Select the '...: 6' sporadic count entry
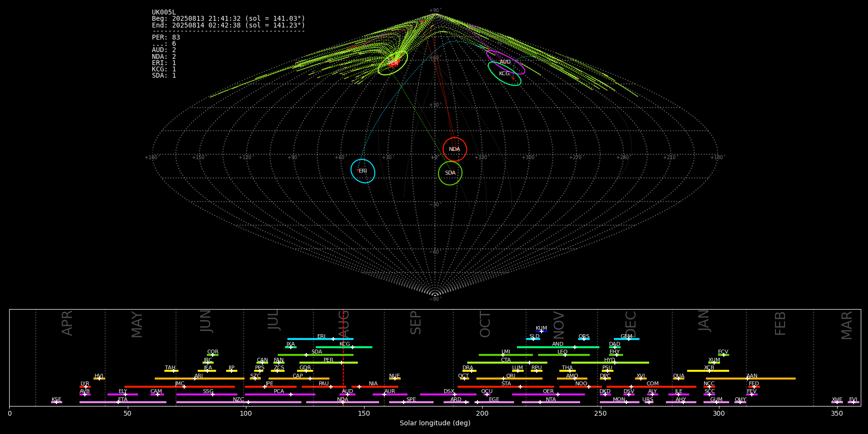Screen dimensions: 868x434 (164, 44)
